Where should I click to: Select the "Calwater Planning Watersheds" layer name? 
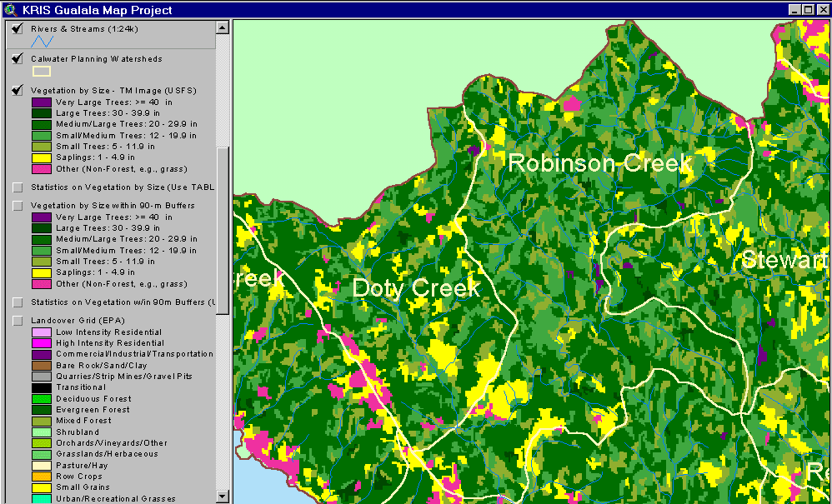[x=97, y=59]
